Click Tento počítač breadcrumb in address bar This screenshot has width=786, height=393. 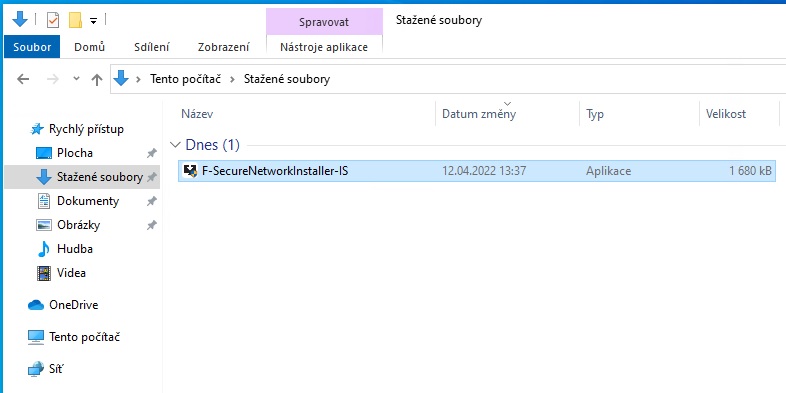(185, 79)
